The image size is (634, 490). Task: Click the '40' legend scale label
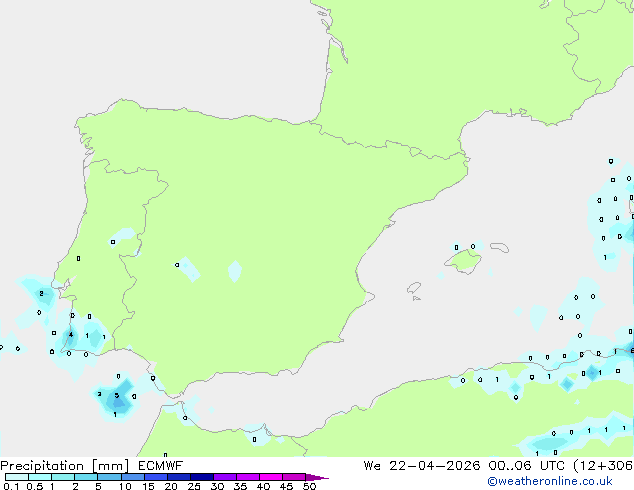click(263, 486)
